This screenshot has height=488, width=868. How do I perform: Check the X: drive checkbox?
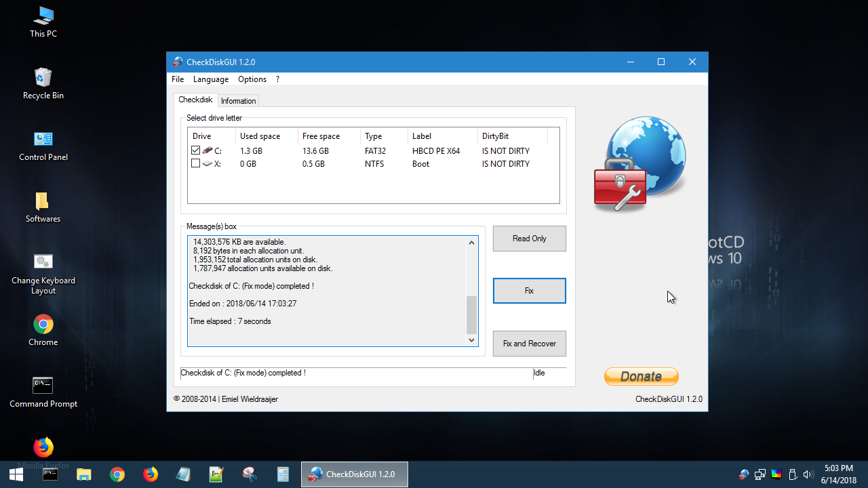195,163
